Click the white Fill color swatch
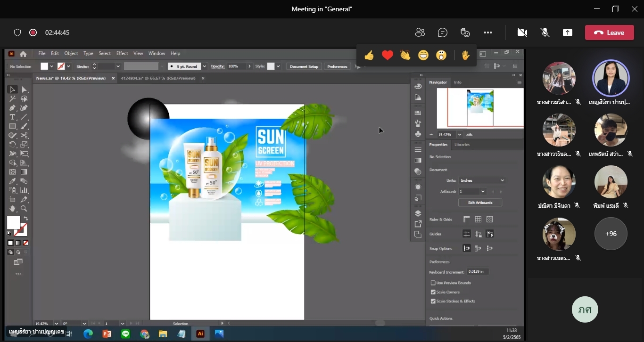Viewport: 644px width, 342px height. coord(13,222)
